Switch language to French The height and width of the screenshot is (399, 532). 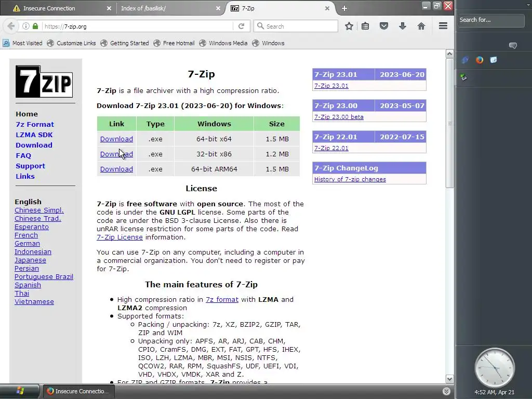point(26,235)
